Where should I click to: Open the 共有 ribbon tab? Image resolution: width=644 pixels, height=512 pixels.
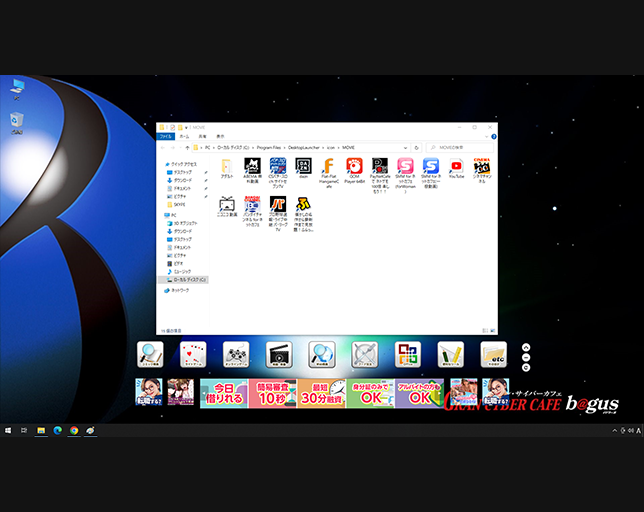(202, 136)
